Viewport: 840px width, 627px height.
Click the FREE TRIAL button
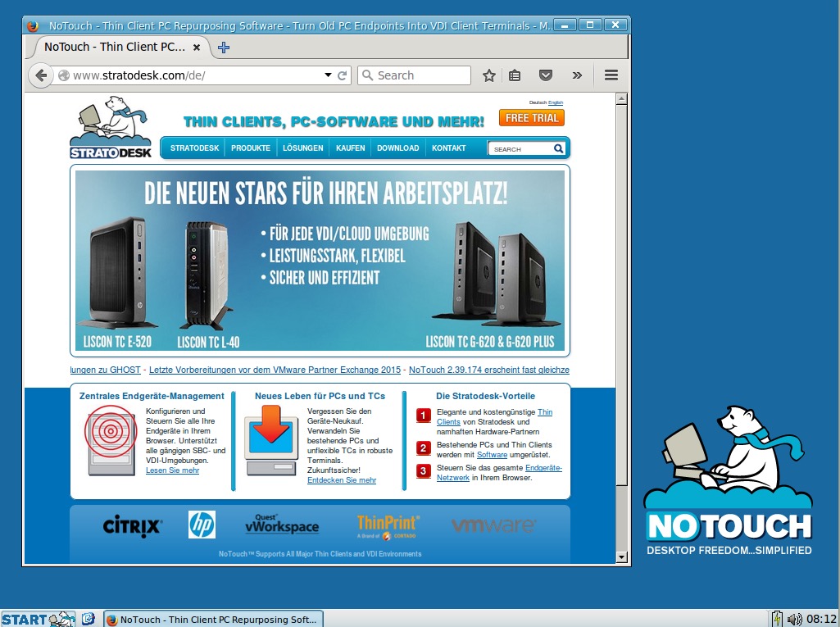pos(532,118)
